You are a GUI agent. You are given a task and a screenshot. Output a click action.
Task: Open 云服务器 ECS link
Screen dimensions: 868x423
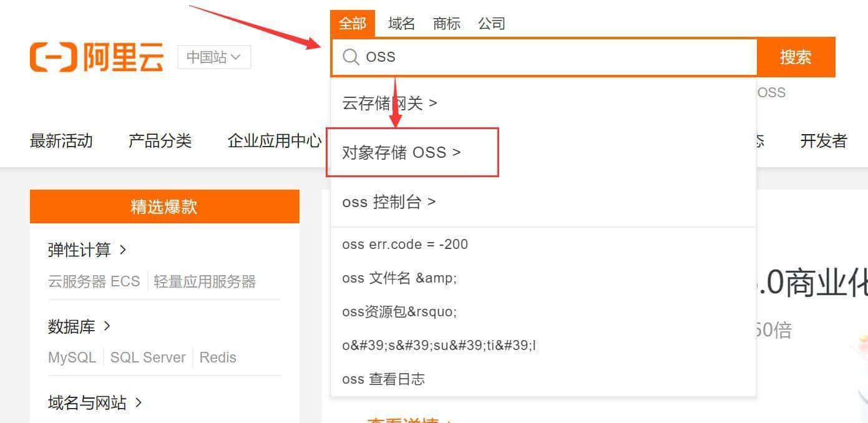click(x=94, y=281)
